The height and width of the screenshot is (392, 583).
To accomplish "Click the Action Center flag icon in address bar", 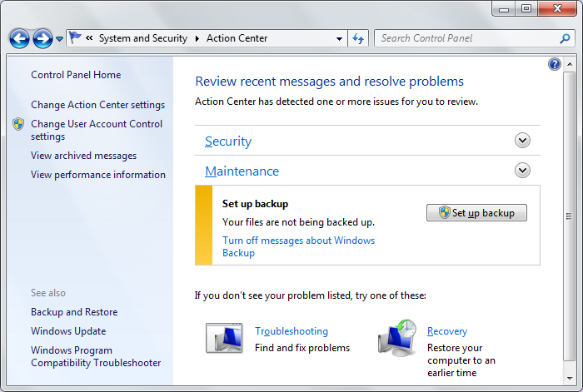I will pos(75,37).
